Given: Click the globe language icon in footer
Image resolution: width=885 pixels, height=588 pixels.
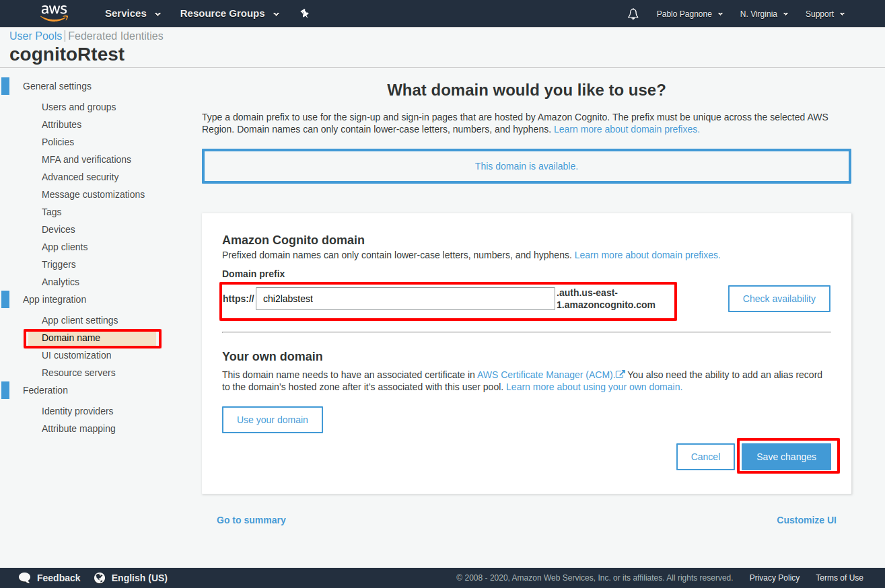Looking at the screenshot, I should [100, 578].
